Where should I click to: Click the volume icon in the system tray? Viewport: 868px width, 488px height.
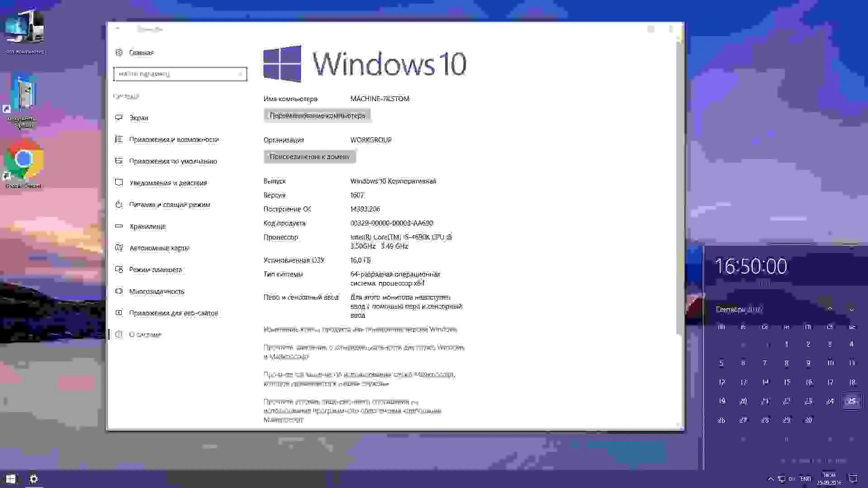[792, 479]
